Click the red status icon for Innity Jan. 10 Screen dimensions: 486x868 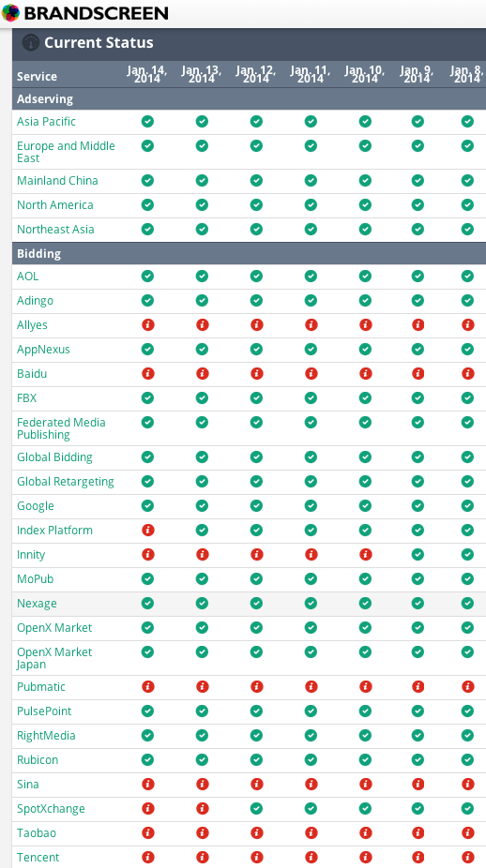click(x=365, y=555)
